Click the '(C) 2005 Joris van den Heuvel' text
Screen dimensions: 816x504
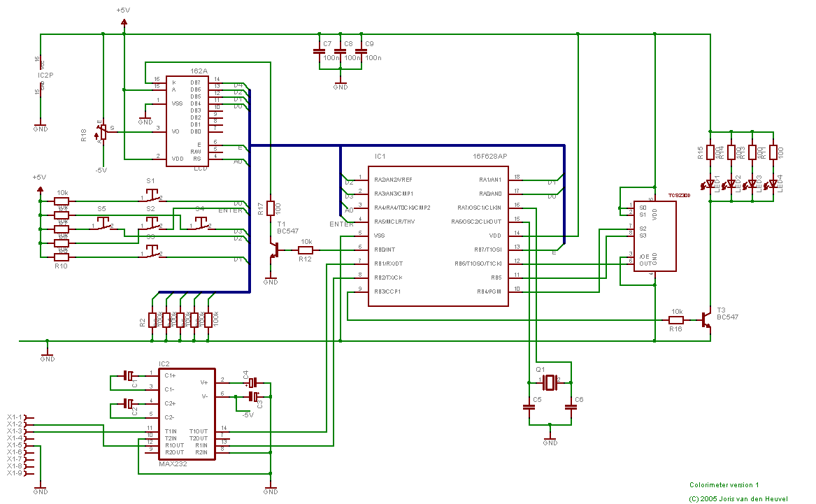tap(738, 499)
